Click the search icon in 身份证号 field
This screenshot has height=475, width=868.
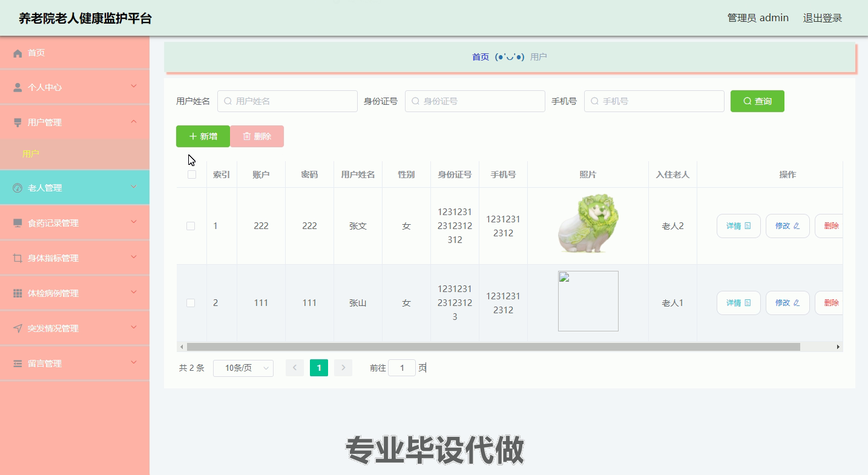[x=415, y=101]
